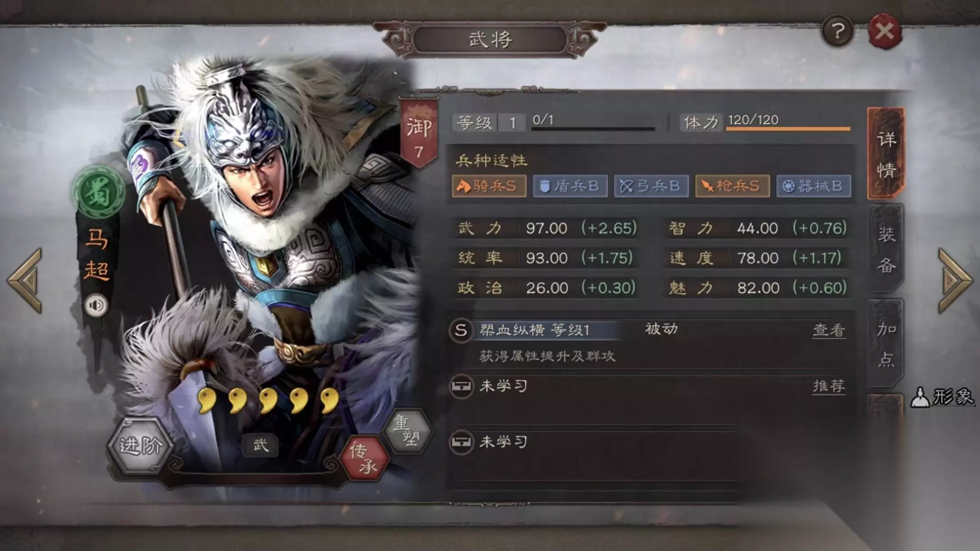Image resolution: width=980 pixels, height=551 pixels.
Task: Click 查看 link for 槊血纵横 skill
Action: coord(829,330)
